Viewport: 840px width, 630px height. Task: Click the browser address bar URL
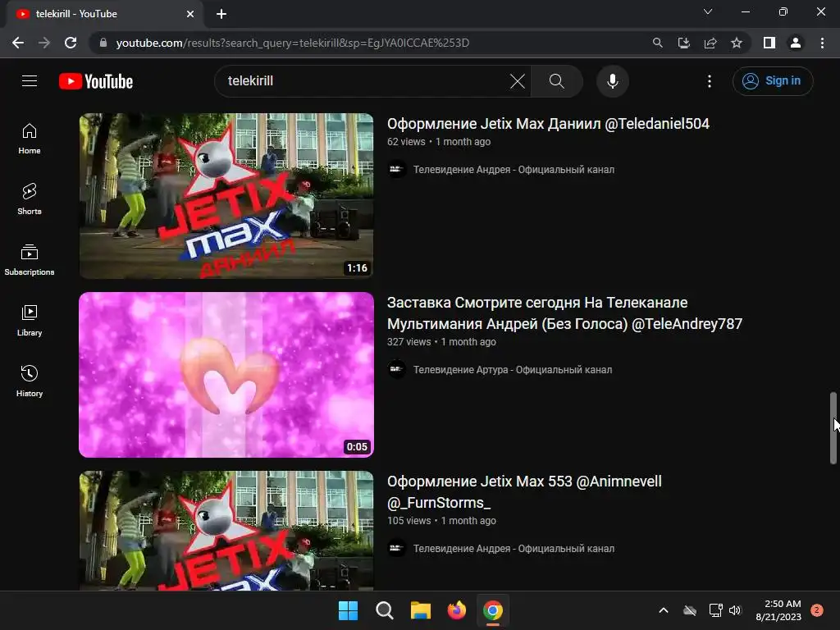[x=293, y=43]
